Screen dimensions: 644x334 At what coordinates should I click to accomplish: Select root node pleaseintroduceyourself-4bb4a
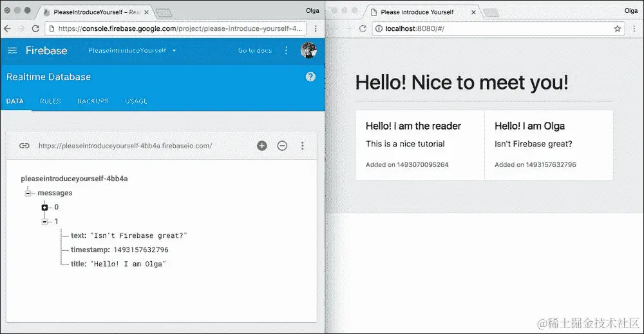pos(74,179)
